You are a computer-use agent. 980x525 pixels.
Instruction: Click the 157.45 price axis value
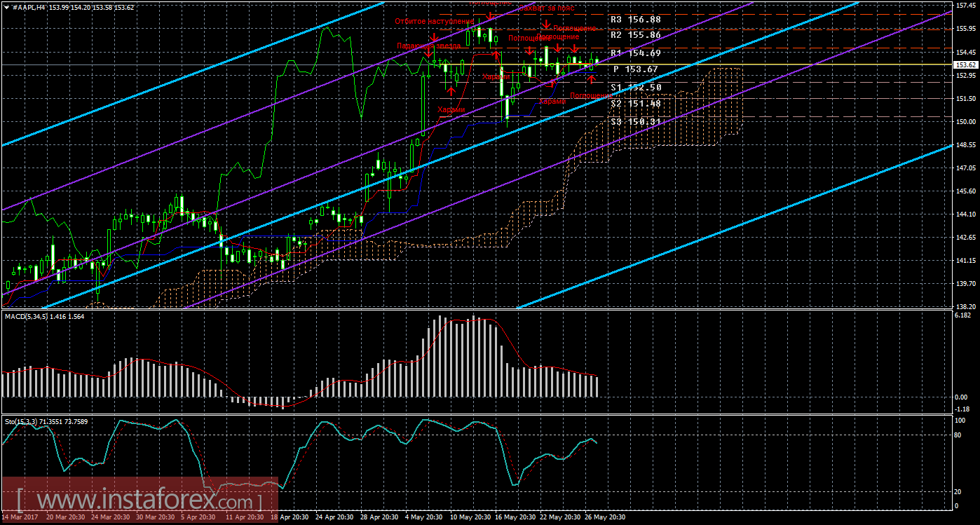pyautogui.click(x=965, y=6)
